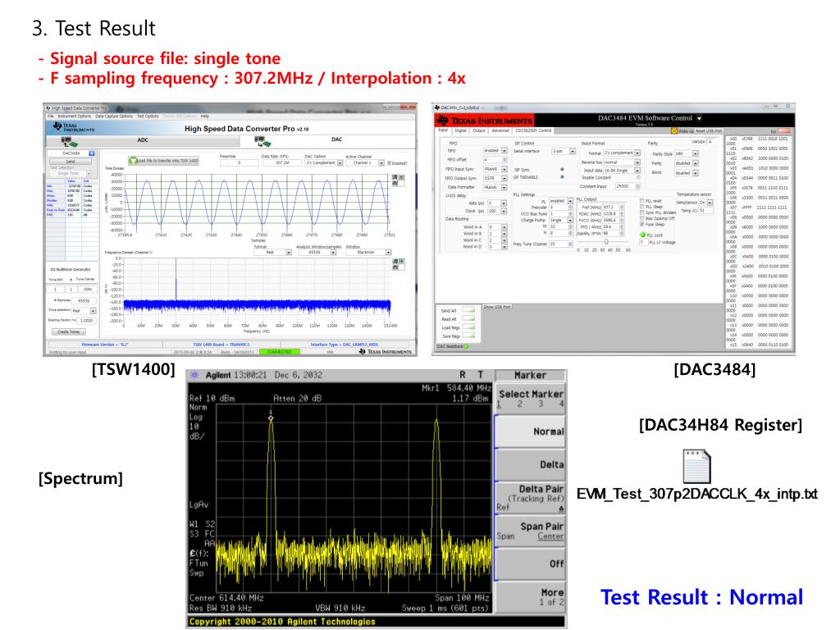This screenshot has height=630, width=840.
Task: Switch to Digital tab in DAC3484 GUI
Action: point(461,130)
